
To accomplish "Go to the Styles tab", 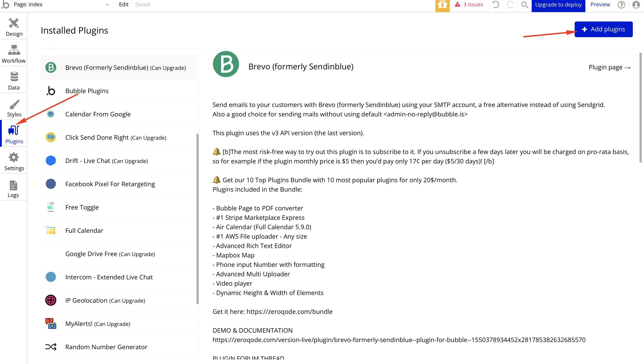I will (x=14, y=108).
